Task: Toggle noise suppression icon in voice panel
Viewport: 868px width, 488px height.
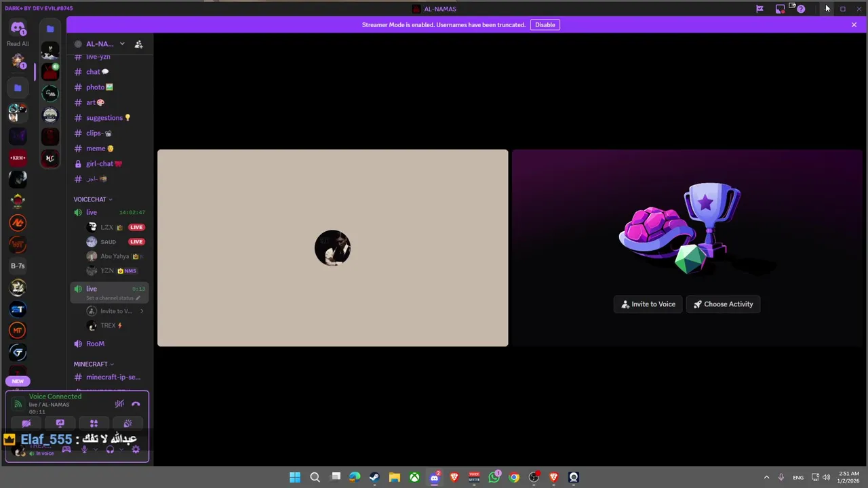Action: coord(119,404)
